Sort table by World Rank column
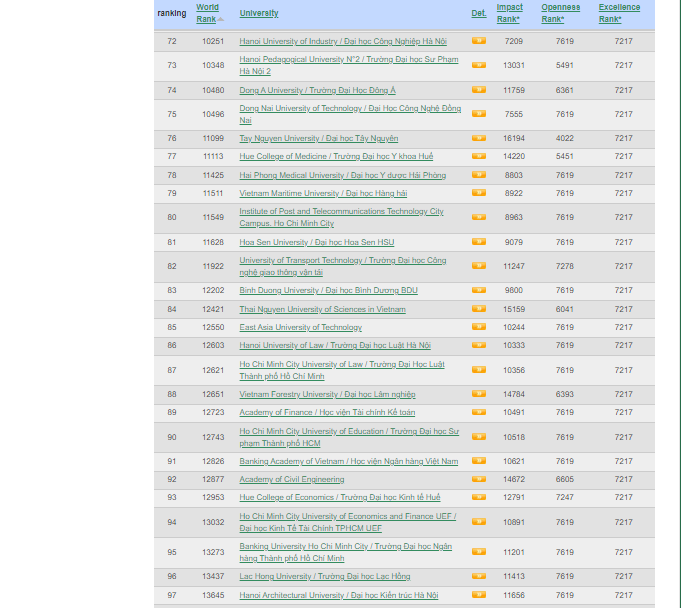This screenshot has height=608, width=681. [x=208, y=13]
